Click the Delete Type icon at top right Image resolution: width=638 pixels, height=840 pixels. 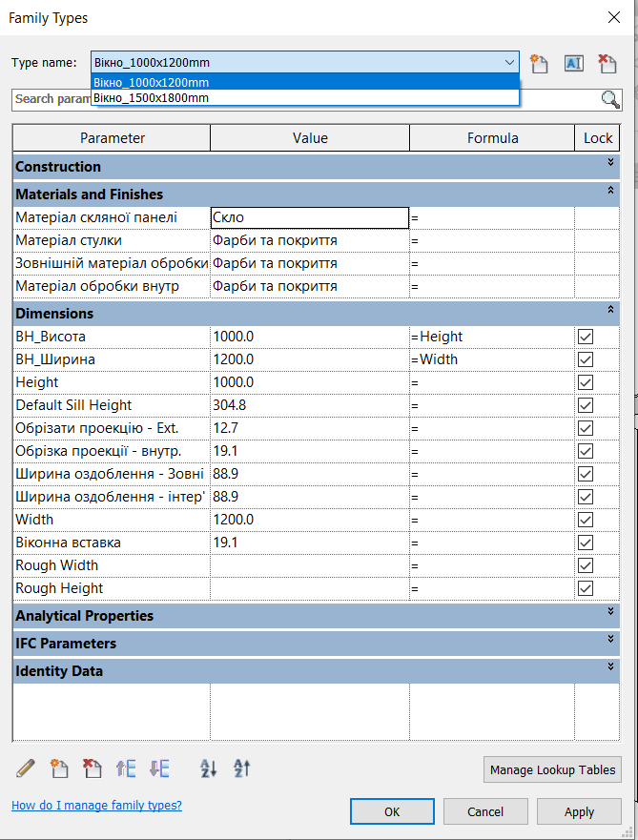(607, 63)
